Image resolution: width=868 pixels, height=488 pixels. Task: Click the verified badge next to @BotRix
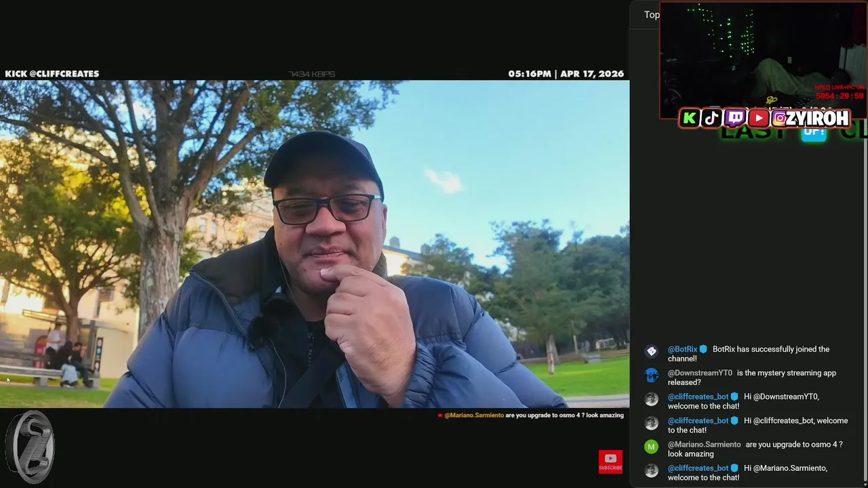(x=703, y=349)
